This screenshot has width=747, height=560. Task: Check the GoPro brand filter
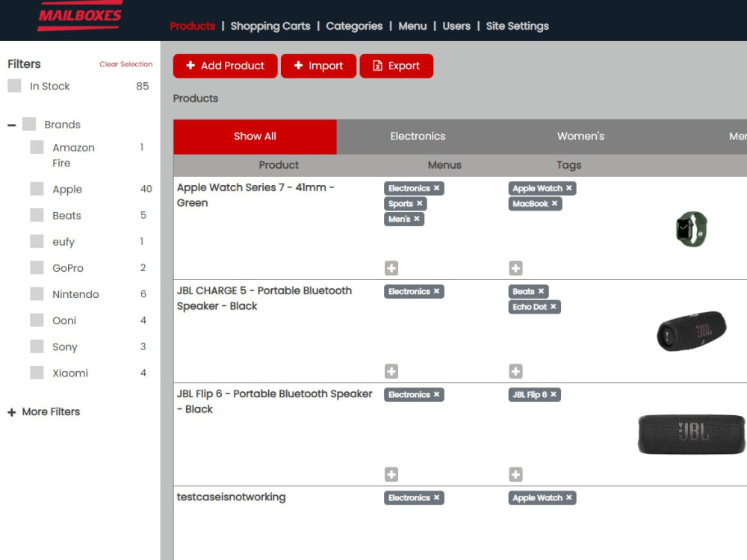[37, 267]
